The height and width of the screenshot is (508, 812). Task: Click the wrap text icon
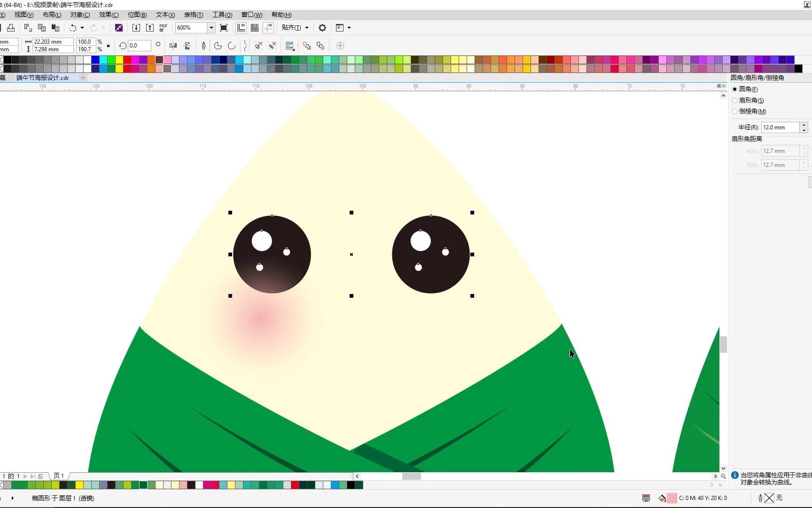[290, 46]
